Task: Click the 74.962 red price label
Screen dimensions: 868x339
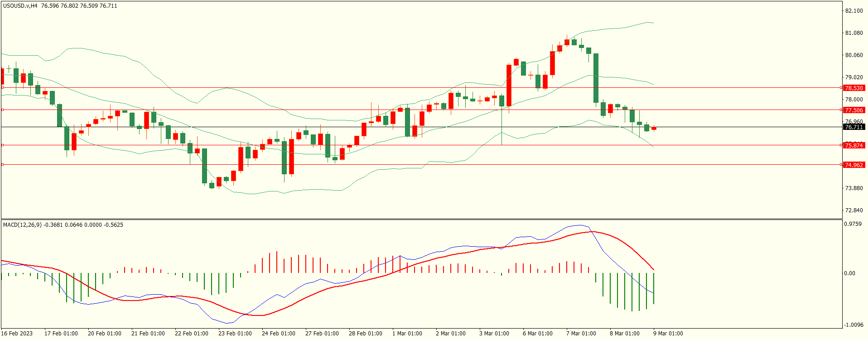Action: (854, 165)
